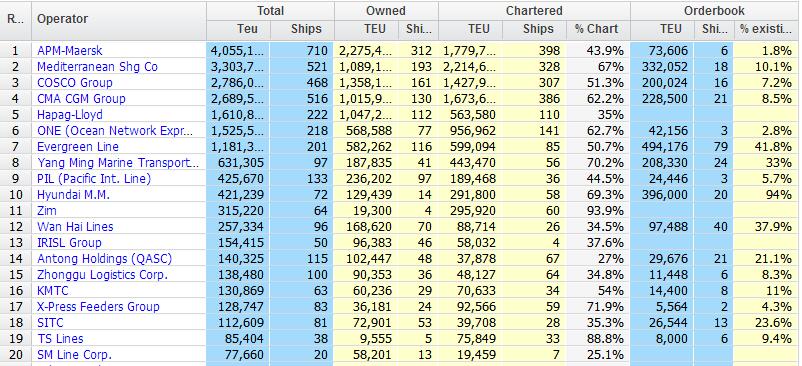Sort by the Orderbook TEU column header

tap(671, 29)
